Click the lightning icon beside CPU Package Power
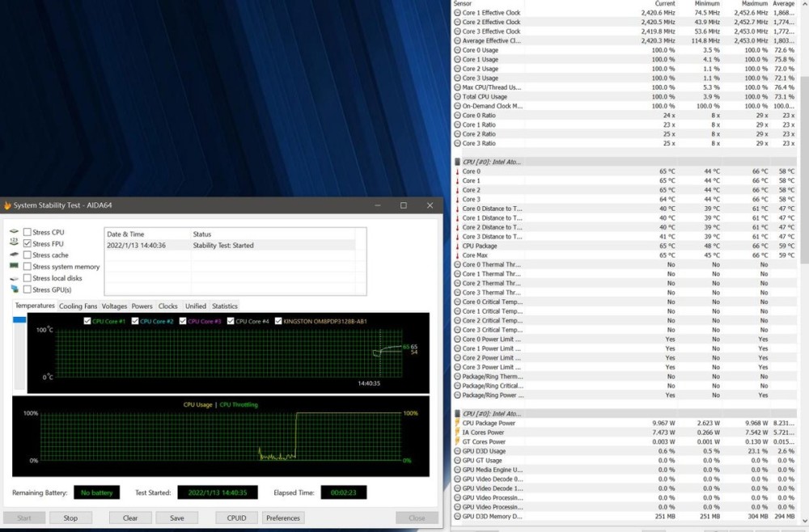Image resolution: width=809 pixels, height=532 pixels. (x=458, y=423)
